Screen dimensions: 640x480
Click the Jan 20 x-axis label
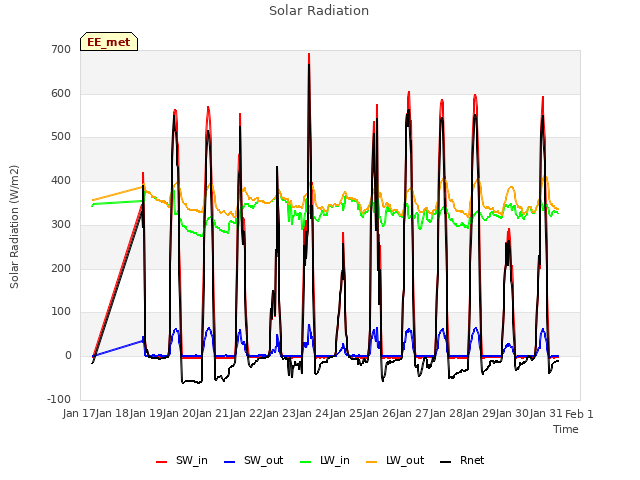point(179,414)
